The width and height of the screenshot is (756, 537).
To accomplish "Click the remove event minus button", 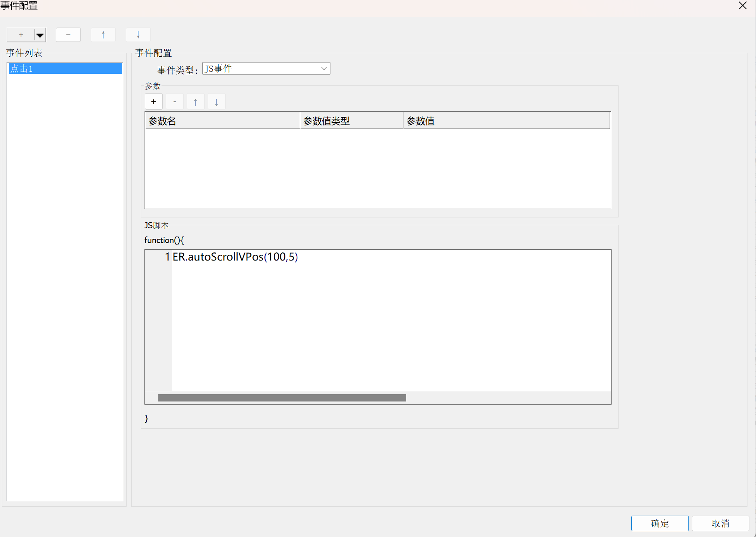I will (x=68, y=35).
